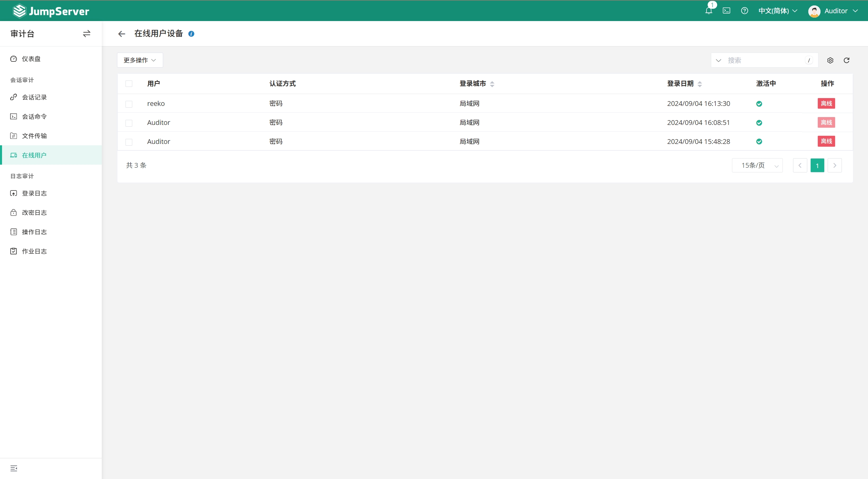Click login date 2024/09/04 16:08:51
The height and width of the screenshot is (479, 868).
(x=698, y=123)
